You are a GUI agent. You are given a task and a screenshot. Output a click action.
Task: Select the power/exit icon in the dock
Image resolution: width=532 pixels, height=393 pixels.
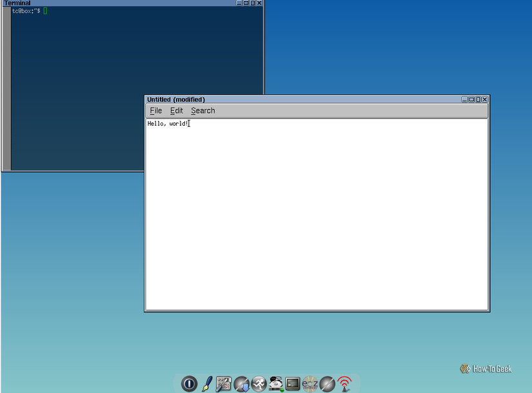pyautogui.click(x=189, y=384)
